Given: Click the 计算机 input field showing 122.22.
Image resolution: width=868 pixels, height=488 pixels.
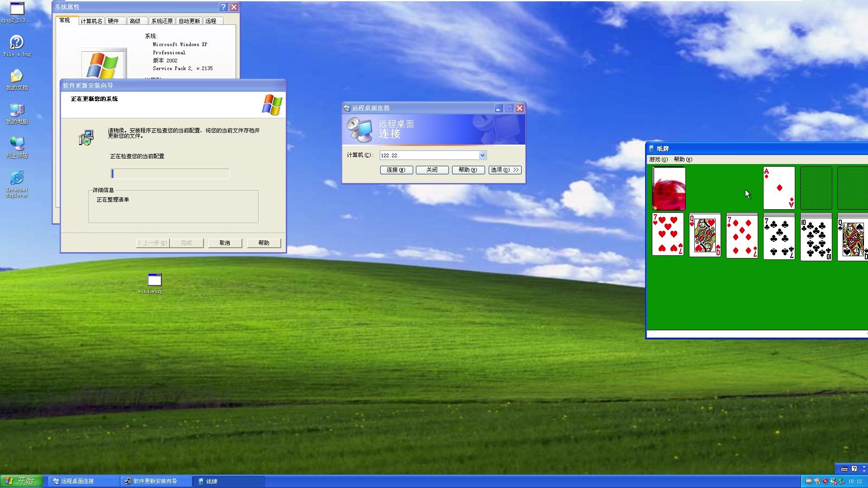Looking at the screenshot, I should coord(429,155).
